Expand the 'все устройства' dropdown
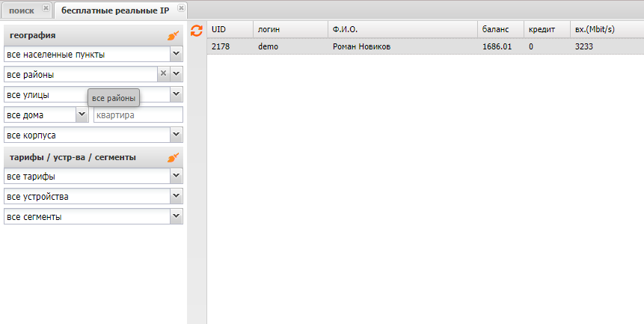 [x=176, y=196]
